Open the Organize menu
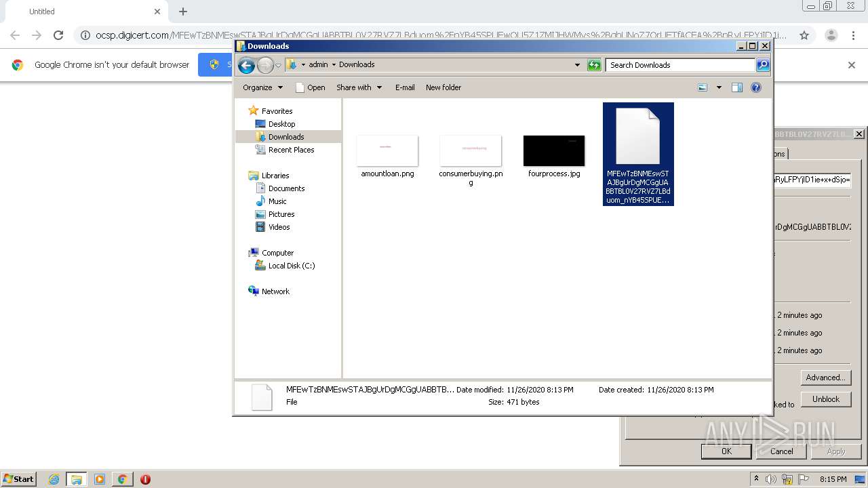The image size is (868, 488). click(262, 87)
